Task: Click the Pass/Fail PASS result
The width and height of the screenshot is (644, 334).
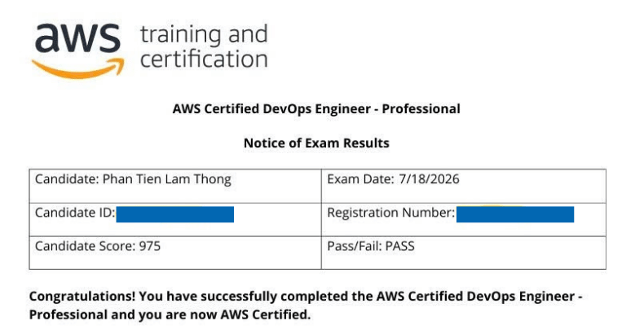Action: pyautogui.click(x=371, y=246)
